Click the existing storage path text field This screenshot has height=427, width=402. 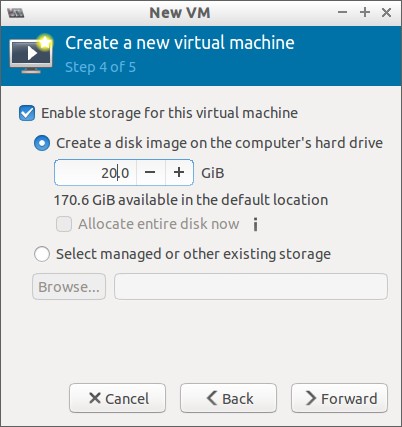[x=251, y=287]
